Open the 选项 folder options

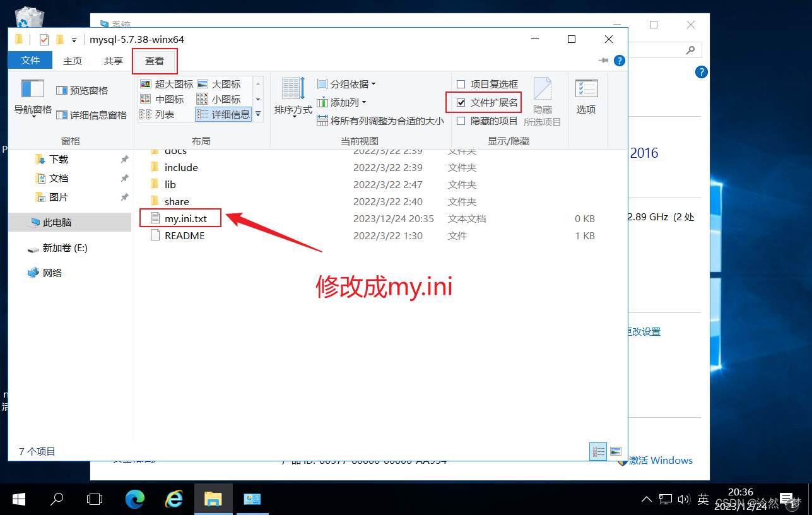point(585,96)
